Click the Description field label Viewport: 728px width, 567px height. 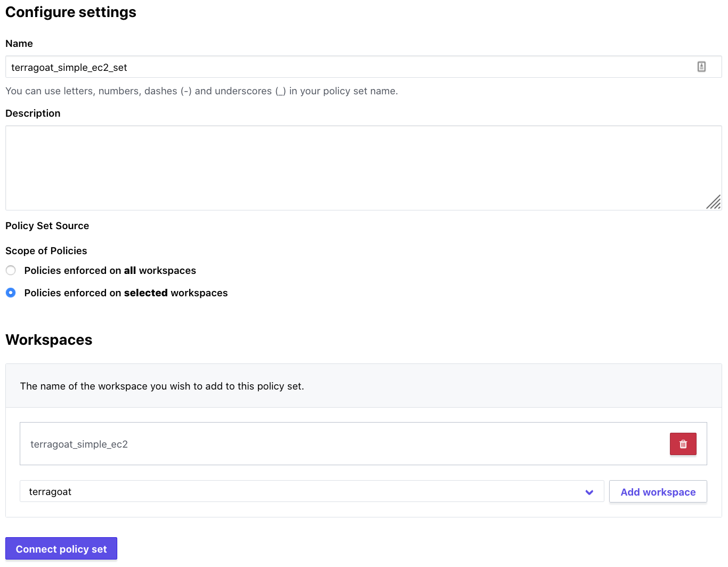tap(33, 113)
